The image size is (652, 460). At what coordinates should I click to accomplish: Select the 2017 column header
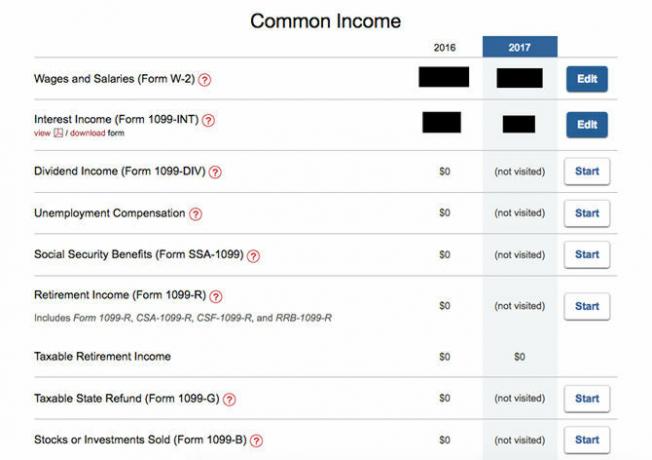(520, 47)
